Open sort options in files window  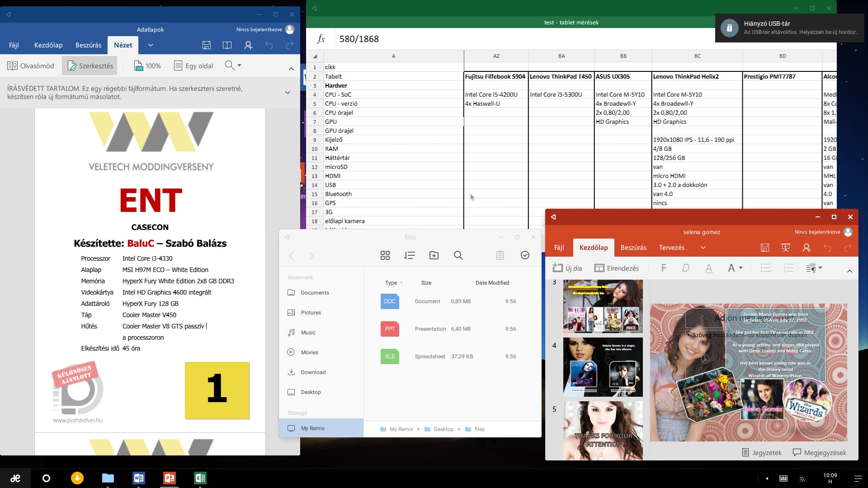coord(410,255)
